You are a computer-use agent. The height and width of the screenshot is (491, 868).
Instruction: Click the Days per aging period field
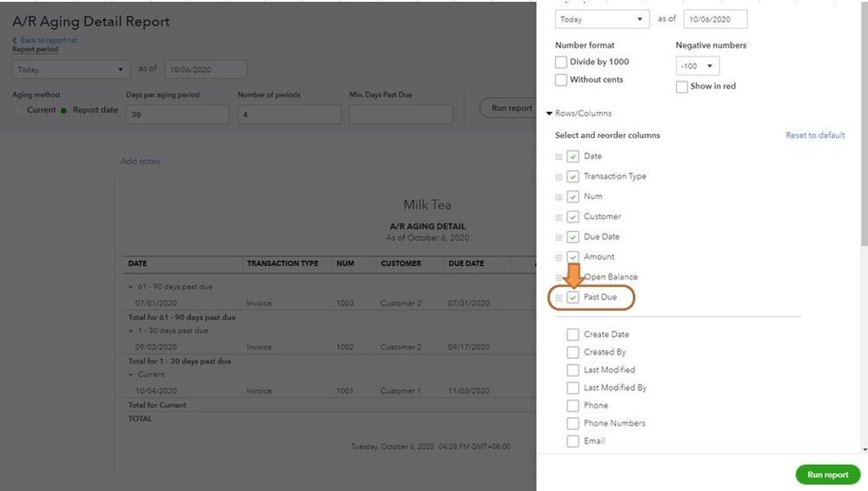point(177,115)
